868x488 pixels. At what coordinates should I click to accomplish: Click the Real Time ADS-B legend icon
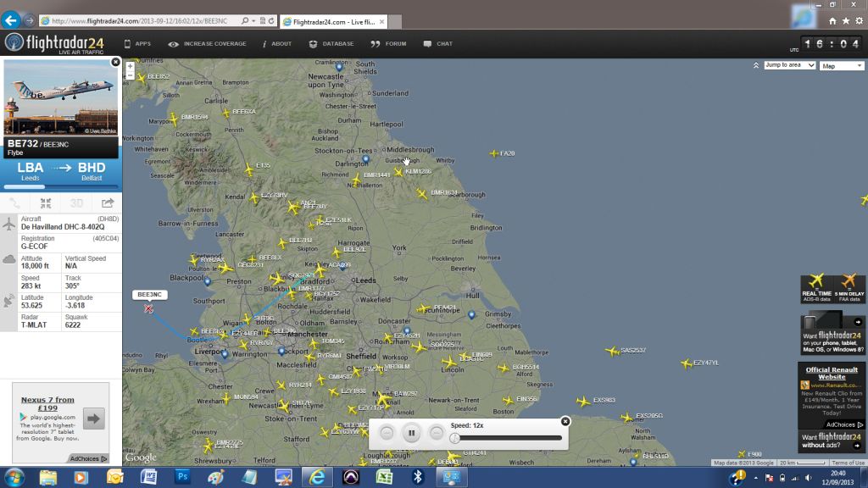[x=816, y=288]
